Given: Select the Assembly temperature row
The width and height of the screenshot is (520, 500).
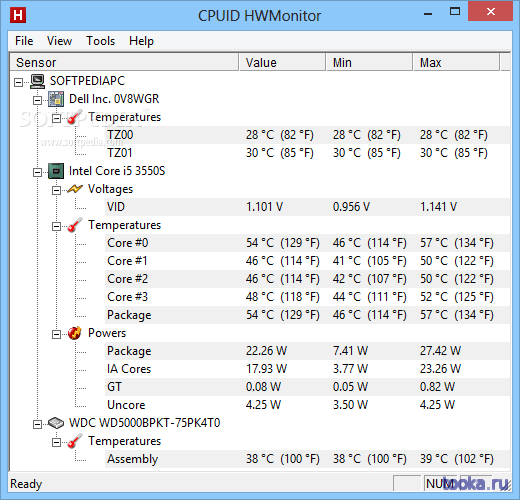Looking at the screenshot, I should [307, 459].
